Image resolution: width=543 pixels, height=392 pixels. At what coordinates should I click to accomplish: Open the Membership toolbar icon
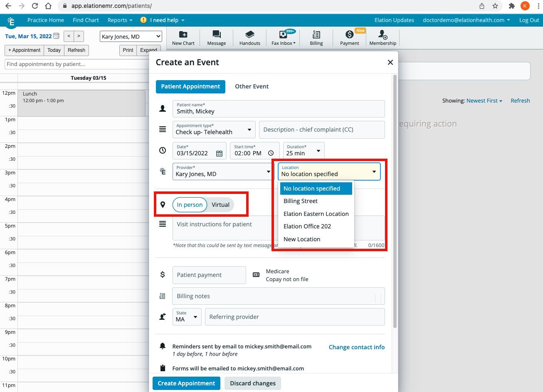tap(383, 38)
